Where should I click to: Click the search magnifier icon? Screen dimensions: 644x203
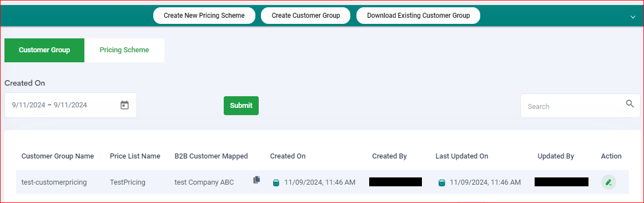tap(630, 103)
